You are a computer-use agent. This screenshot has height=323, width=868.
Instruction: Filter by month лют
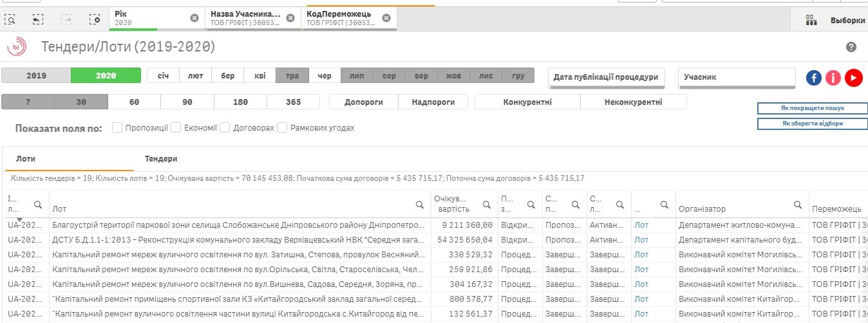tap(195, 76)
